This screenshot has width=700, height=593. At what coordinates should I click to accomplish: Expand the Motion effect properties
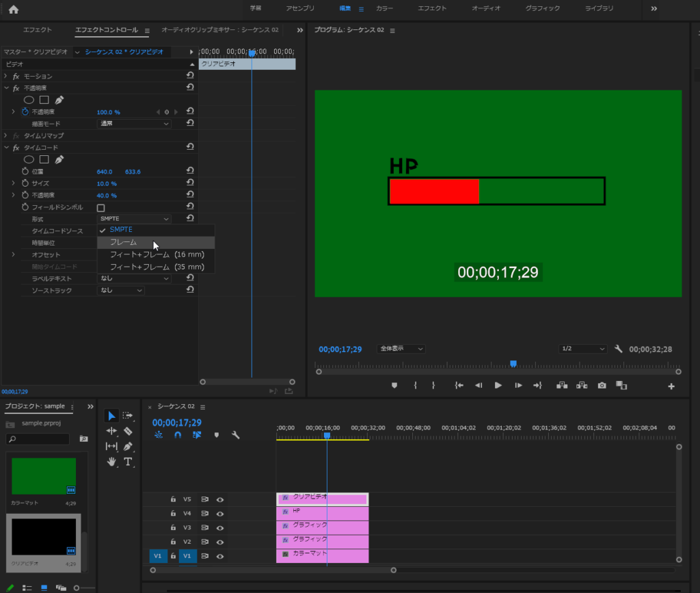coord(6,76)
